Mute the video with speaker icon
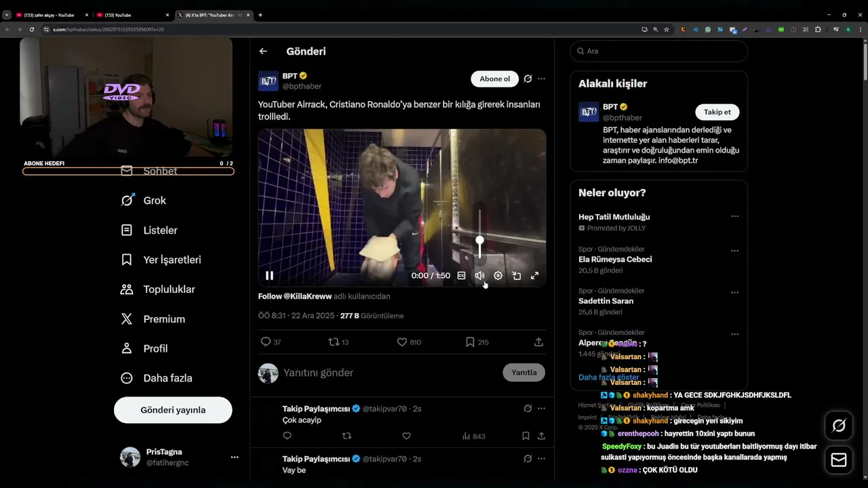Screen dimensions: 868x488 click(x=479, y=275)
